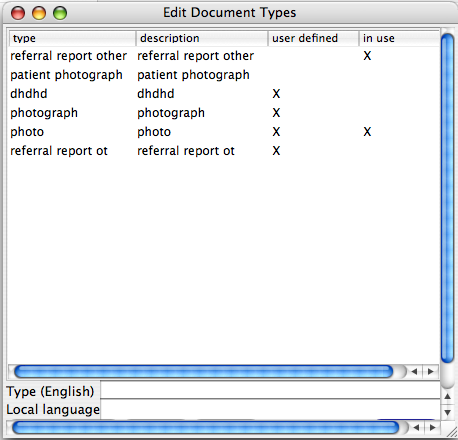The image size is (458, 440).
Task: Click the yellow minimize window button
Action: coord(39,13)
